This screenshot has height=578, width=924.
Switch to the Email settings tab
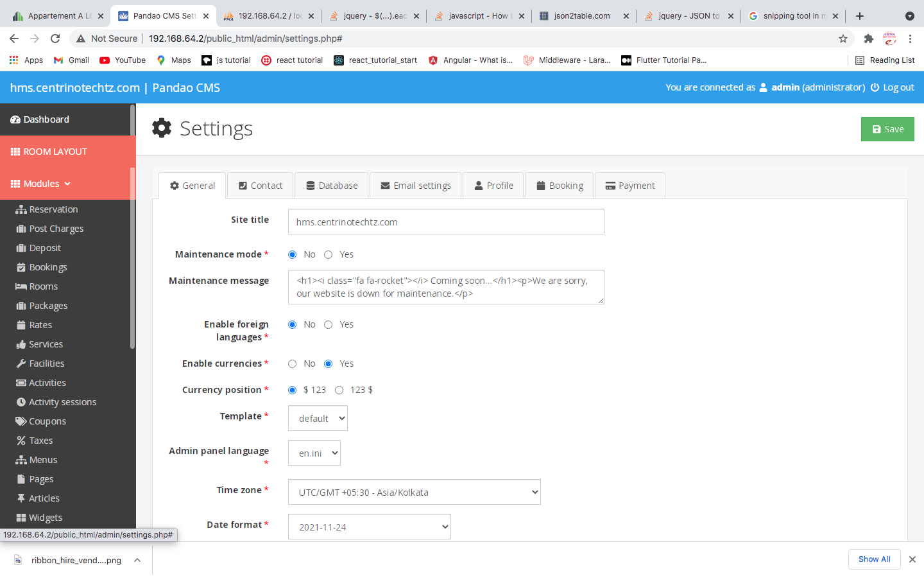(x=415, y=186)
